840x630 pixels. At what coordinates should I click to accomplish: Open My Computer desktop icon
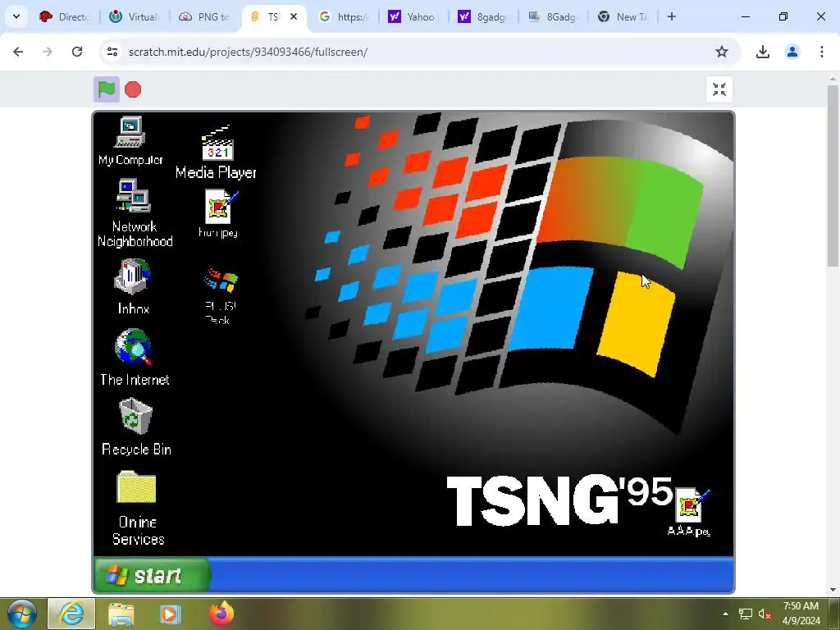pyautogui.click(x=130, y=141)
